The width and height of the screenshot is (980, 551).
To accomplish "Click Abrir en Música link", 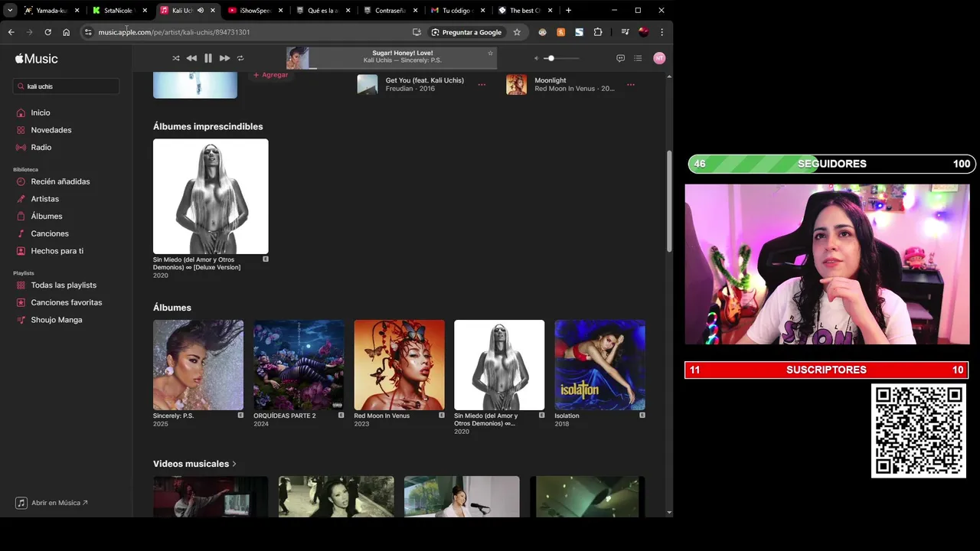I will [x=52, y=503].
